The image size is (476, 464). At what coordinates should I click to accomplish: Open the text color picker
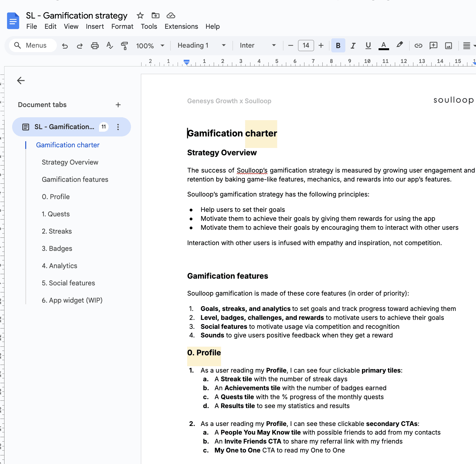tap(384, 45)
